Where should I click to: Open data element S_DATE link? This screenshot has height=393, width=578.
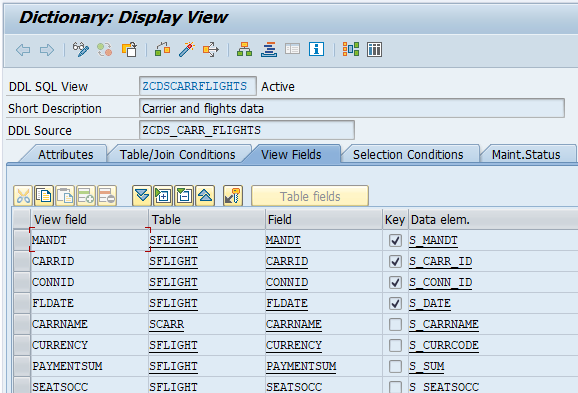(x=430, y=303)
